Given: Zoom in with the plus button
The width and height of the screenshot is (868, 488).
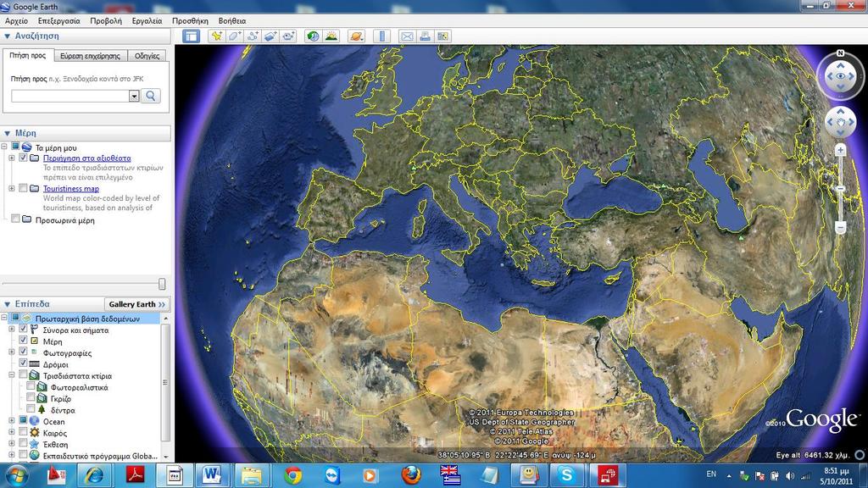Looking at the screenshot, I should tap(840, 150).
